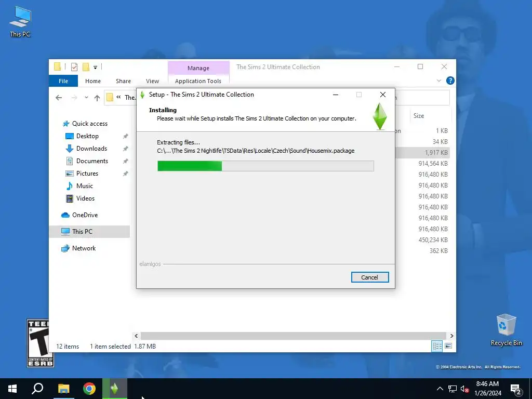Open This PC desktop icon
Viewport: 532px width, 399px height.
[x=20, y=22]
